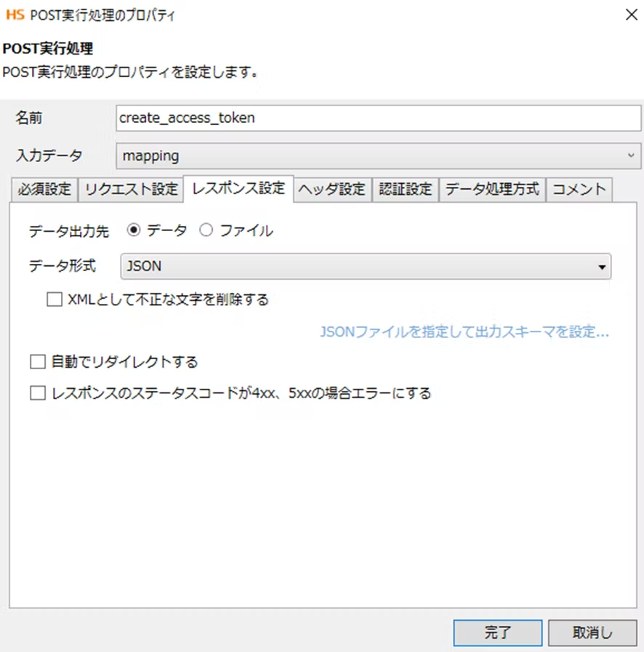Close the POST実行処理 properties dialog
644x652 pixels.
(631, 15)
